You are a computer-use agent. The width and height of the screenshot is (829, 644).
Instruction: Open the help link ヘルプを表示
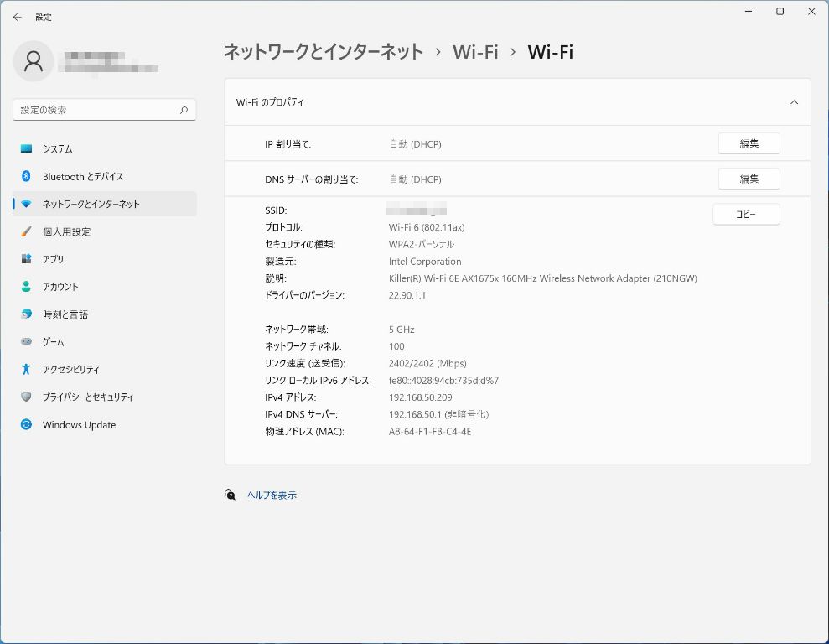pyautogui.click(x=272, y=496)
